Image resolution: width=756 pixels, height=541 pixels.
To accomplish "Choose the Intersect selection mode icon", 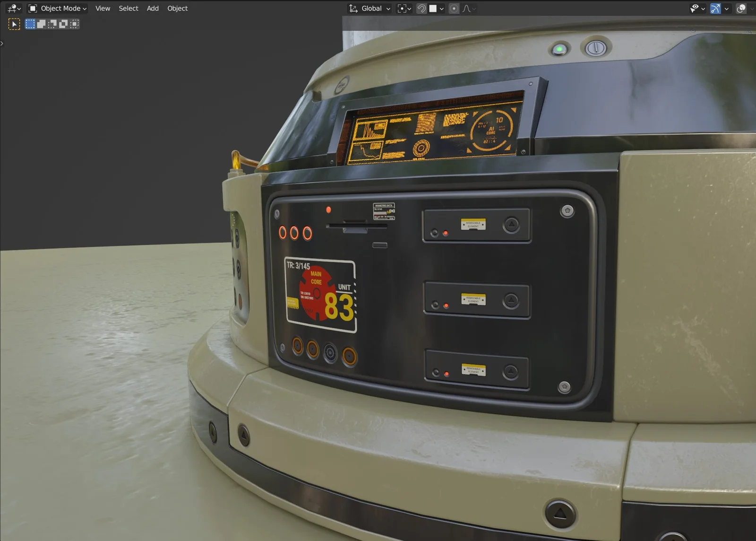I will click(x=74, y=24).
